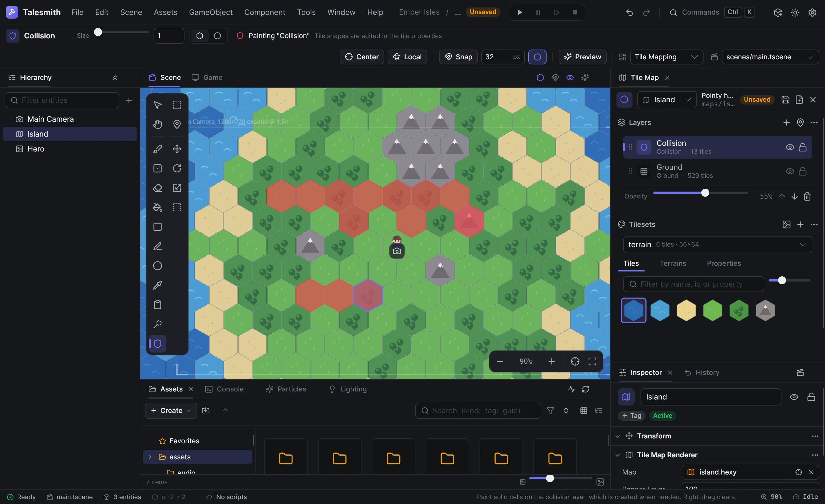This screenshot has height=504, width=825.
Task: Expand the terrain tileset dropdown
Action: [717, 245]
